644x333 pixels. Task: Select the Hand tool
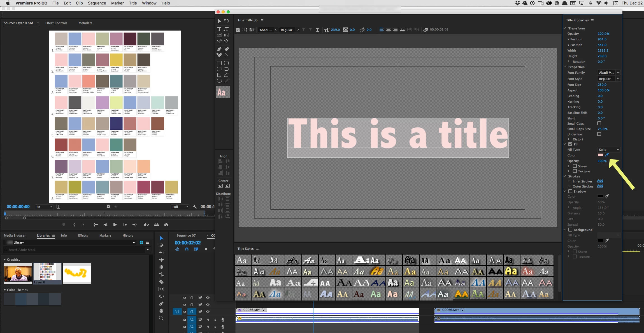(x=161, y=311)
